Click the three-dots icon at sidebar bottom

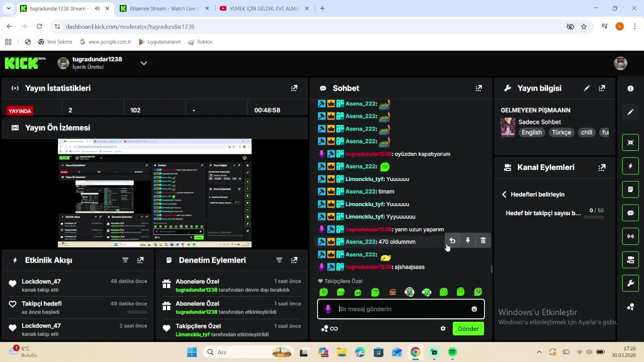coord(630,307)
